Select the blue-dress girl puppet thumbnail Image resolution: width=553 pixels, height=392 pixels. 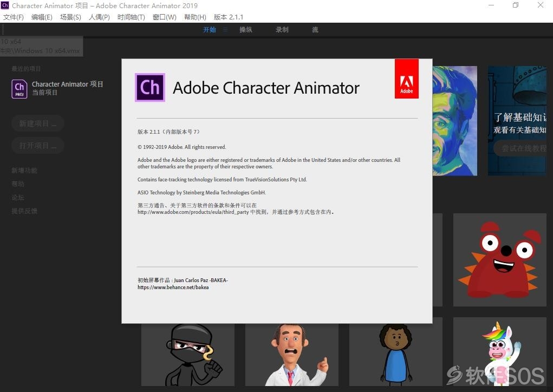pyautogui.click(x=396, y=355)
